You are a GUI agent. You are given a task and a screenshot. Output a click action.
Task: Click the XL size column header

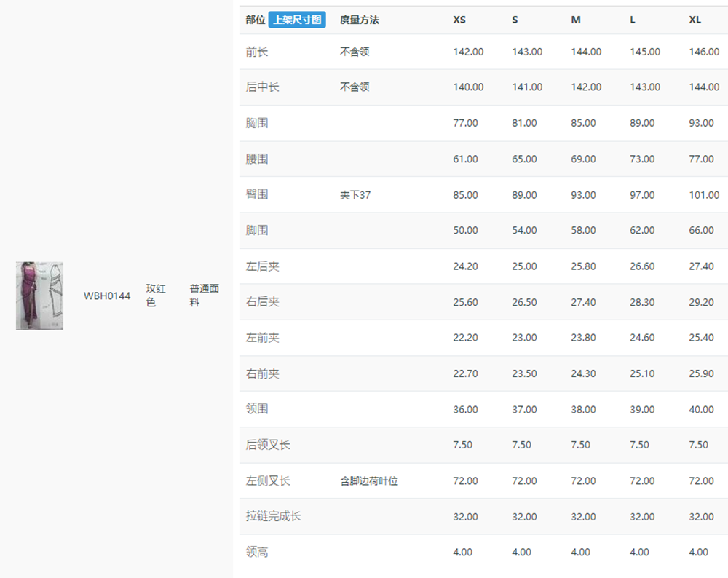pyautogui.click(x=695, y=20)
